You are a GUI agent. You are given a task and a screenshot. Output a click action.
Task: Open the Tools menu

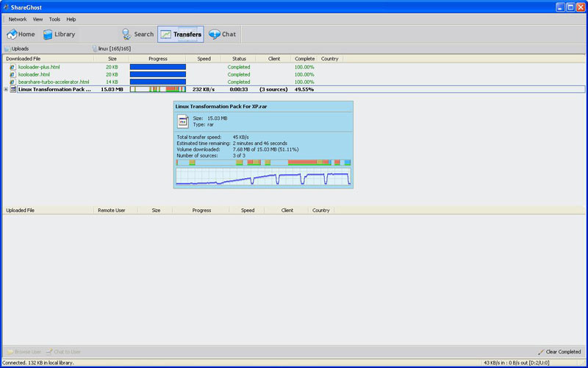(x=54, y=19)
